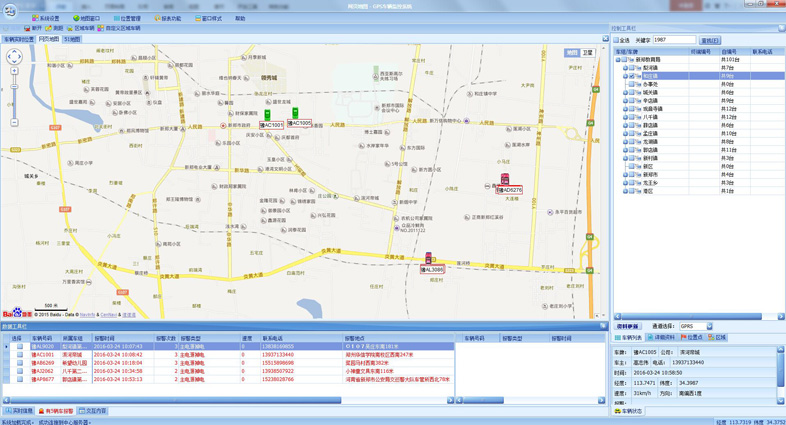Toggle checkbox for 和庄镇 tree node
Screen dimensions: 786x425
click(x=632, y=76)
